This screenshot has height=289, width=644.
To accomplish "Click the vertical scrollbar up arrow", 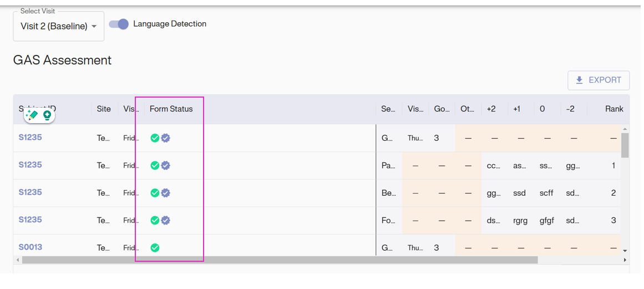I will (625, 129).
